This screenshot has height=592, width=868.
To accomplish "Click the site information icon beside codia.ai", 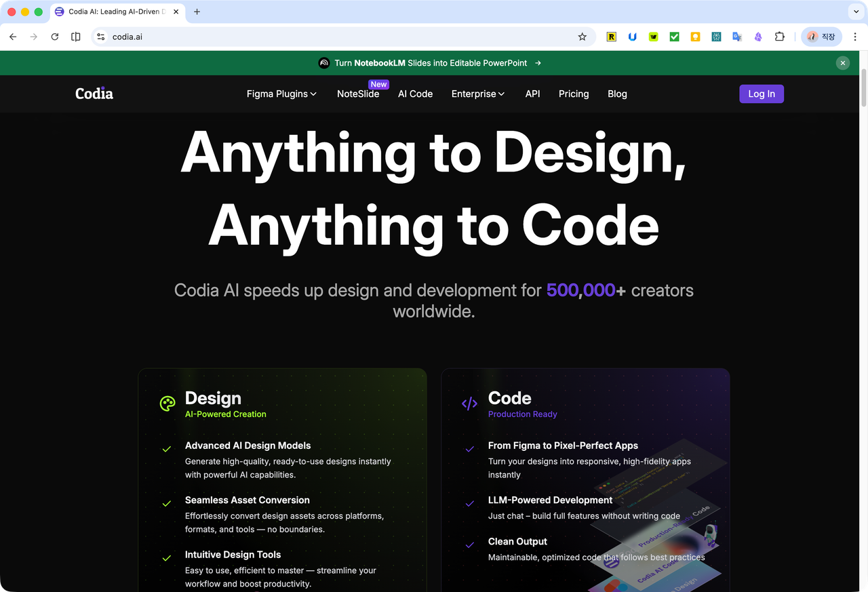I will pyautogui.click(x=101, y=37).
